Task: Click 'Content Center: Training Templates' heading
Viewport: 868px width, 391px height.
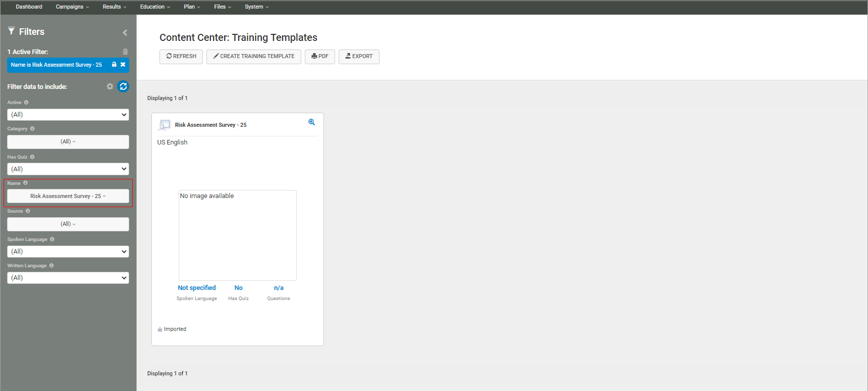Action: pyautogui.click(x=238, y=38)
